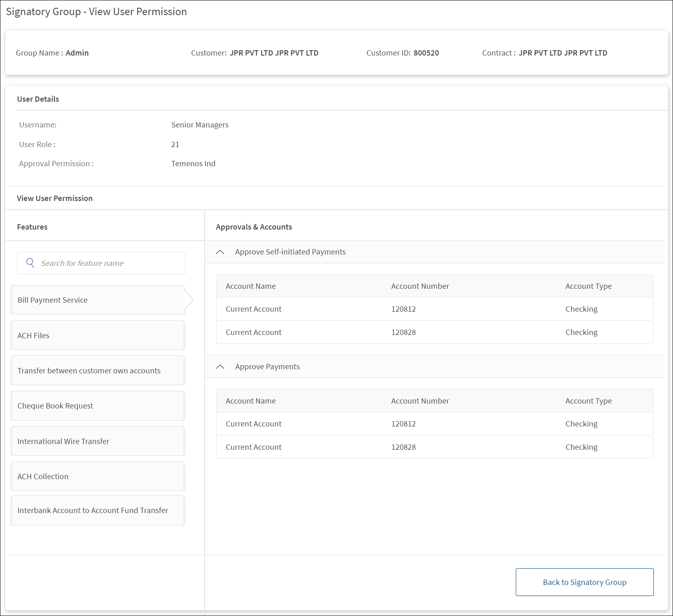
Task: Click Account Number header in Approve Payments table
Action: pos(420,401)
